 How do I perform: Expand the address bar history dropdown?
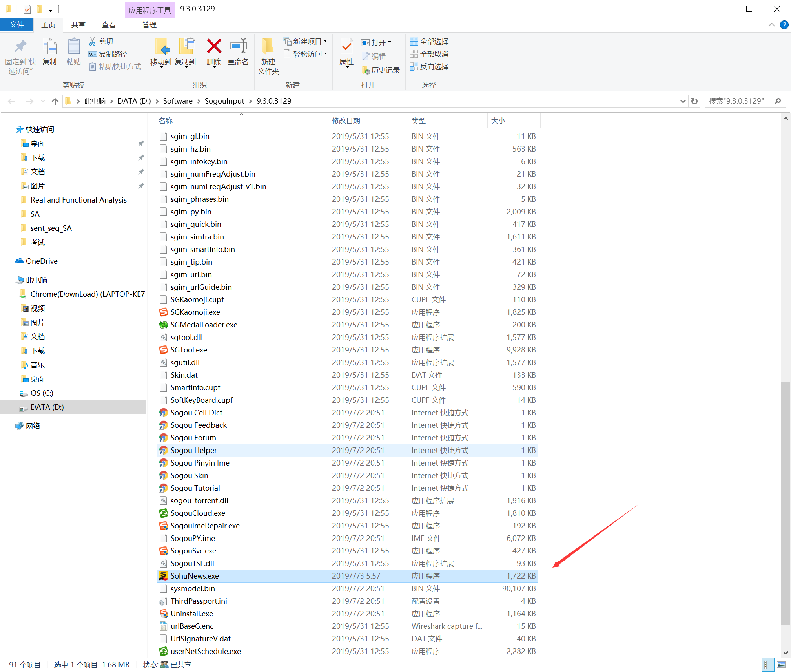683,101
